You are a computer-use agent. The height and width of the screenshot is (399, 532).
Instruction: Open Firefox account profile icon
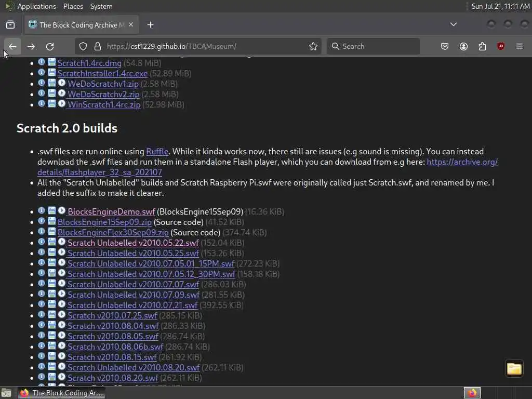(463, 46)
